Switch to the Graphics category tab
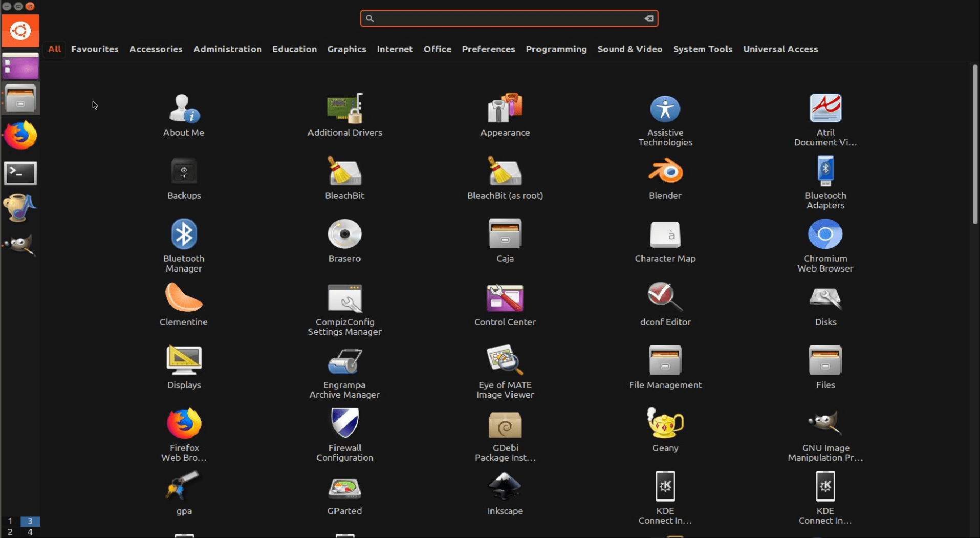The height and width of the screenshot is (538, 980). pos(346,49)
